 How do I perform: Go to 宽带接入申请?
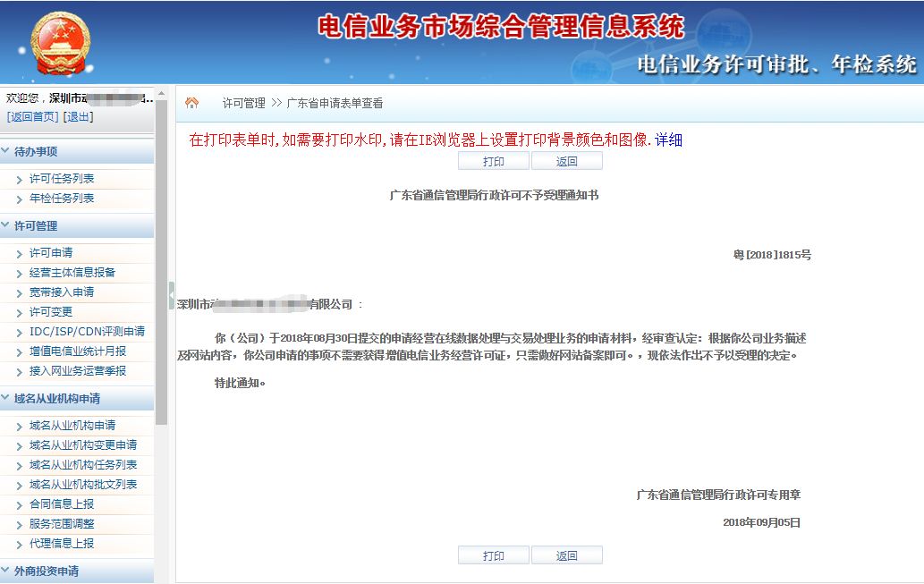tap(62, 292)
